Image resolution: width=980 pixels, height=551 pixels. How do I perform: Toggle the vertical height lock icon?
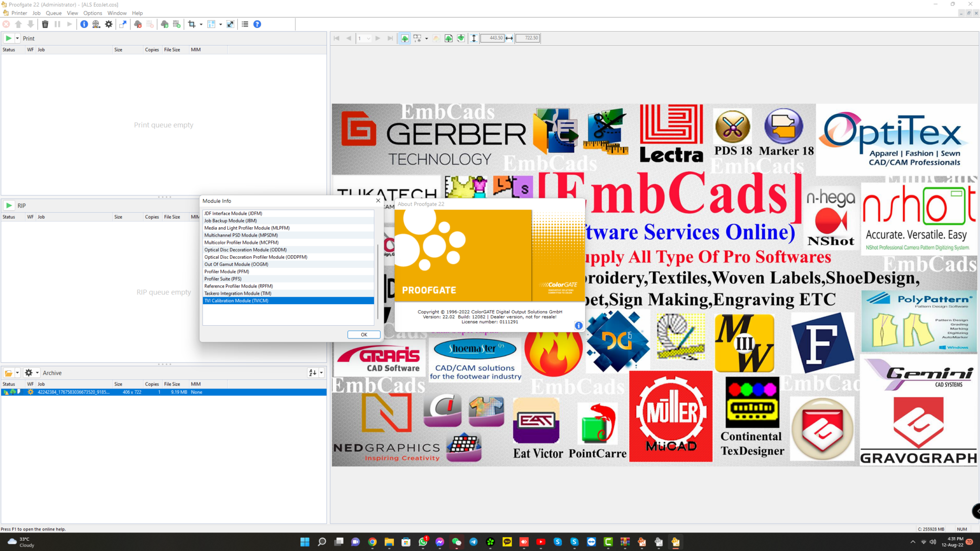click(474, 38)
